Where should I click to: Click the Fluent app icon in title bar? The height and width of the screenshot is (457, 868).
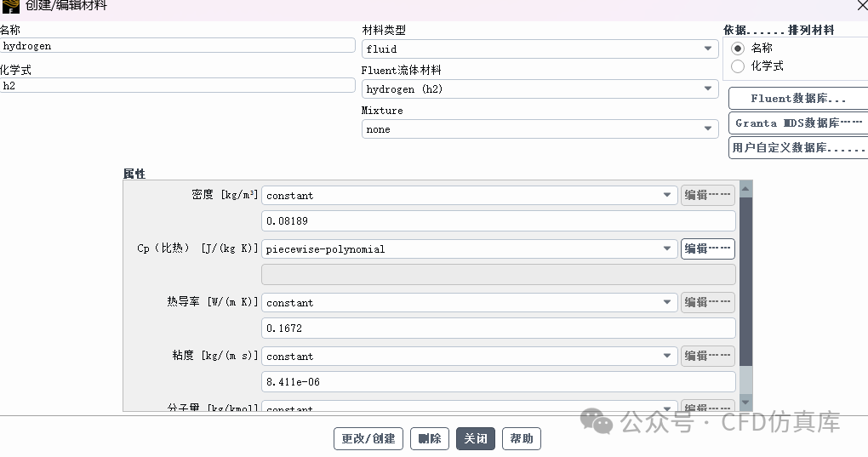coord(10,6)
